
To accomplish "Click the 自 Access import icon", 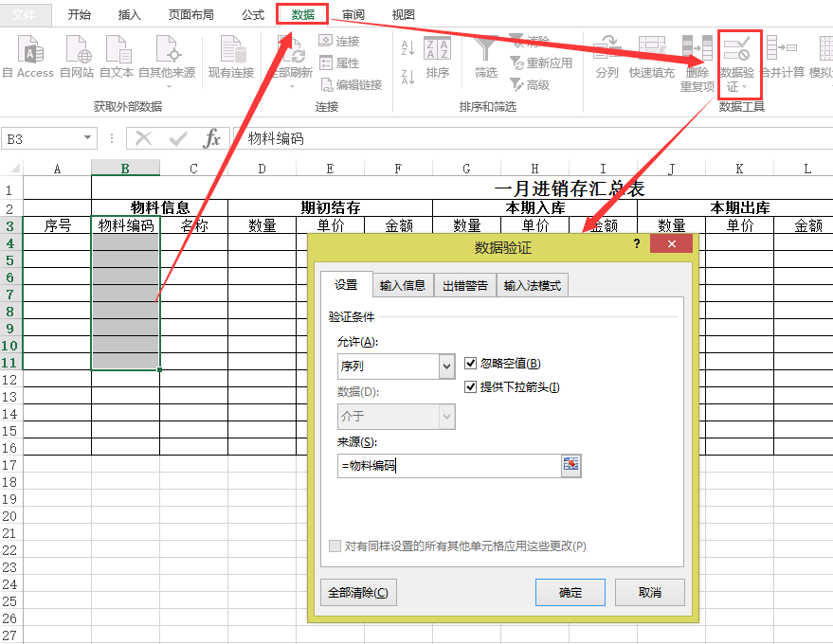I will pyautogui.click(x=30, y=50).
